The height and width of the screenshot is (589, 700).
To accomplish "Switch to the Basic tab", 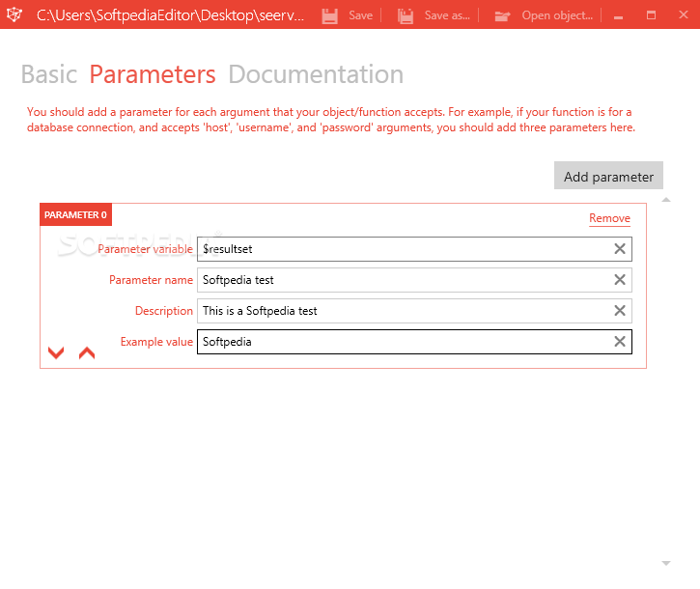I will (49, 74).
